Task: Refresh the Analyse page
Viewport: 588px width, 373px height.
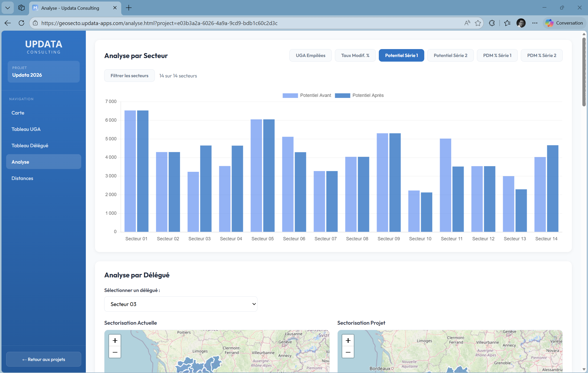Action: (x=21, y=23)
